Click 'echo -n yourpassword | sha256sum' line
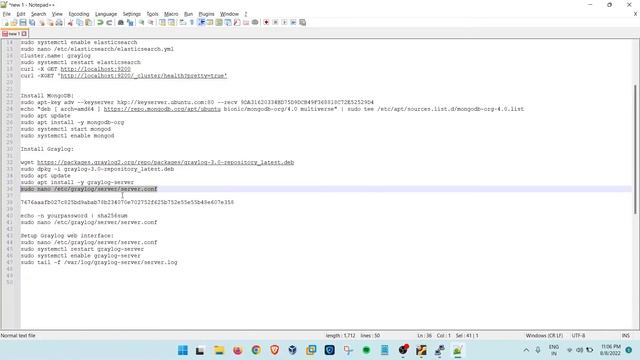This screenshot has height=360, width=640. point(74,216)
